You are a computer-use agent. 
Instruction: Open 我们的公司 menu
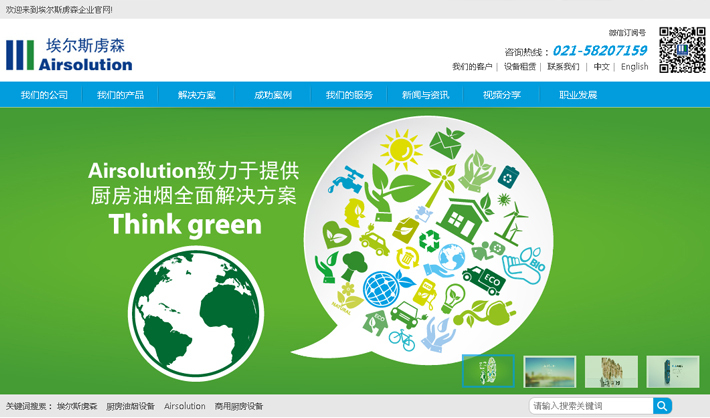tap(44, 95)
